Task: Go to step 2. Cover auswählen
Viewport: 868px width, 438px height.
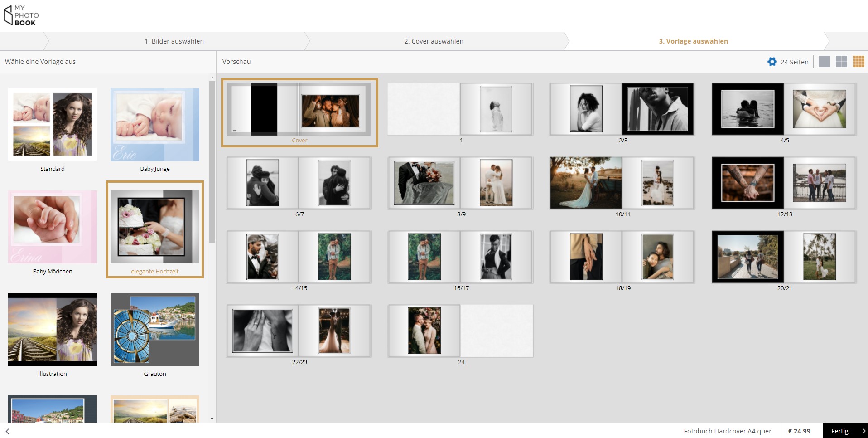Action: coord(434,41)
